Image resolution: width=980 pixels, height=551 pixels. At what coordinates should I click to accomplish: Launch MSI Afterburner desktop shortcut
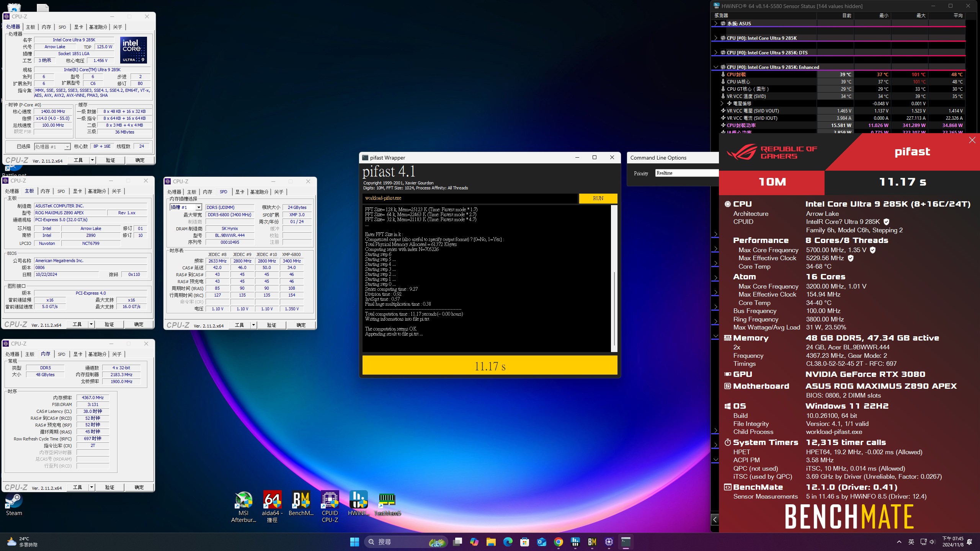[x=243, y=507]
